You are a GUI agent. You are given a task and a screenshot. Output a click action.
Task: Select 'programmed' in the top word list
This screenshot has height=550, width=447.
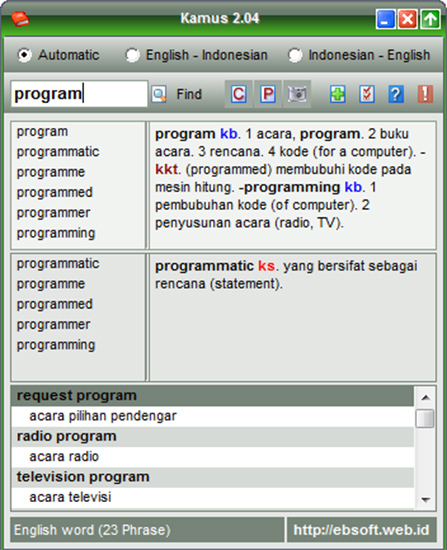(x=55, y=193)
